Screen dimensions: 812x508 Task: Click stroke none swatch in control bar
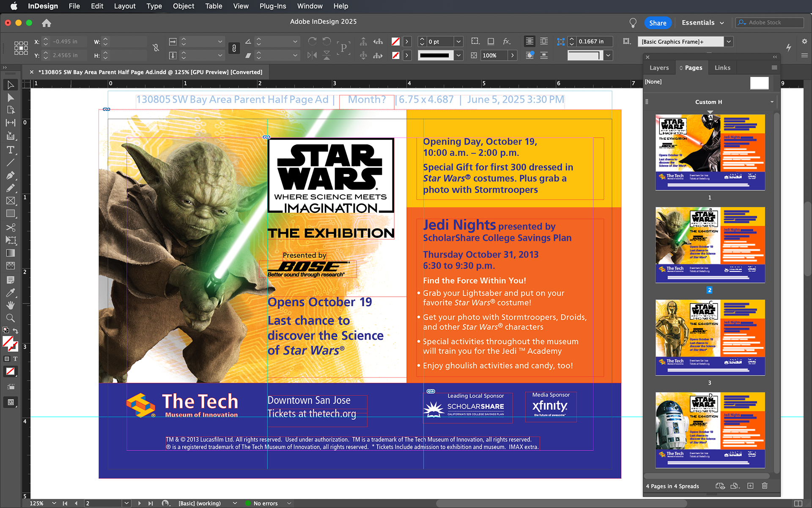[x=395, y=55]
